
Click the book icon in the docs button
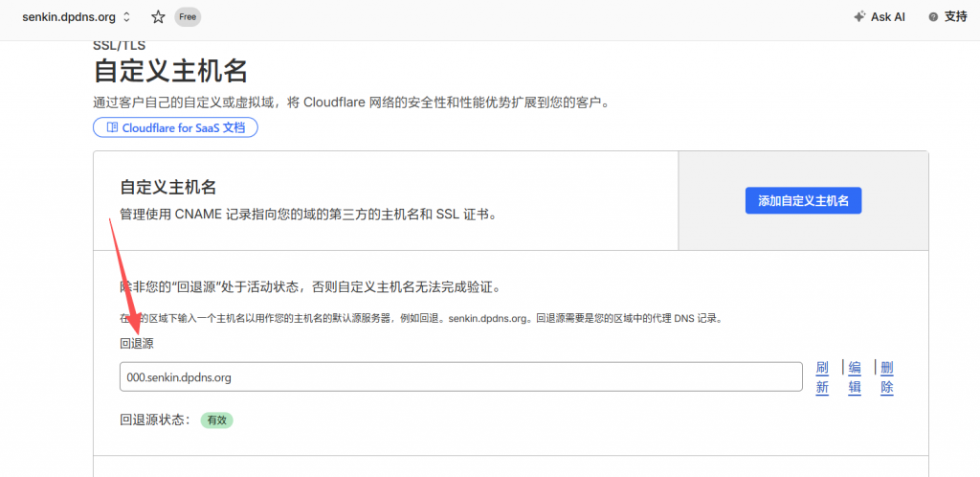pyautogui.click(x=112, y=127)
